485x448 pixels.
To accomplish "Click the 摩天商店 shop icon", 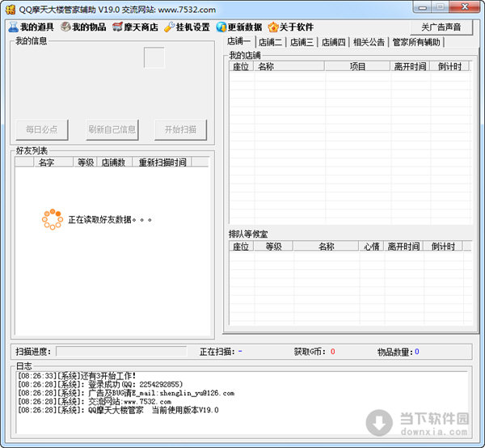I will click(117, 27).
